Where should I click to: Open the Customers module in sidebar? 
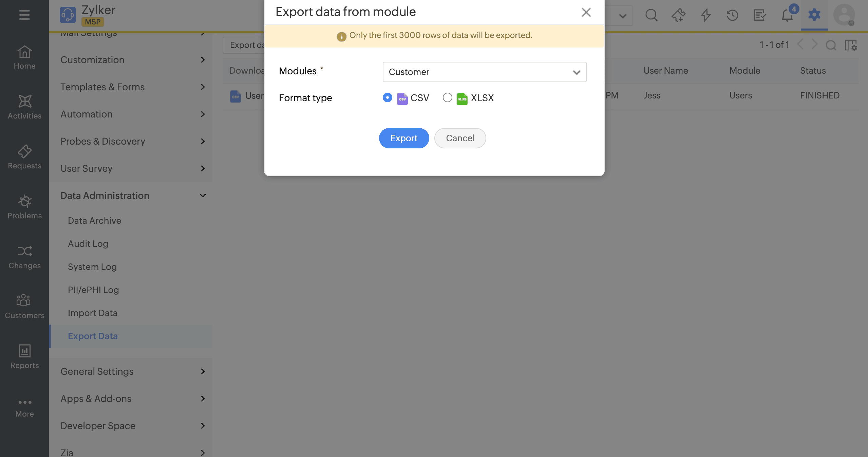point(24,307)
